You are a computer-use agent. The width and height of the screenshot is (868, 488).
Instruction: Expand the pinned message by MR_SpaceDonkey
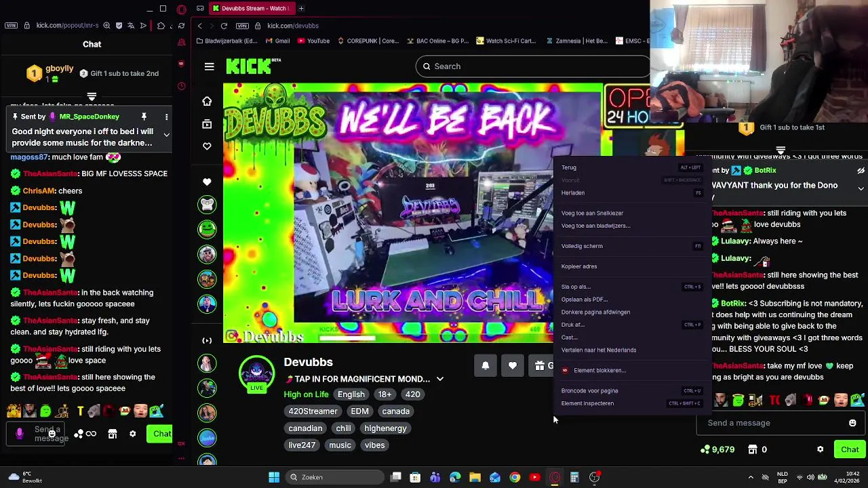coord(166,134)
